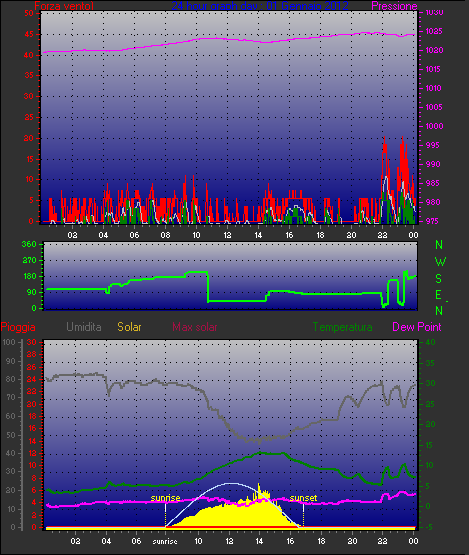Viewport: 469px width, 555px height.
Task: Click the grey 'Umidita' legend label
Action: tap(84, 327)
